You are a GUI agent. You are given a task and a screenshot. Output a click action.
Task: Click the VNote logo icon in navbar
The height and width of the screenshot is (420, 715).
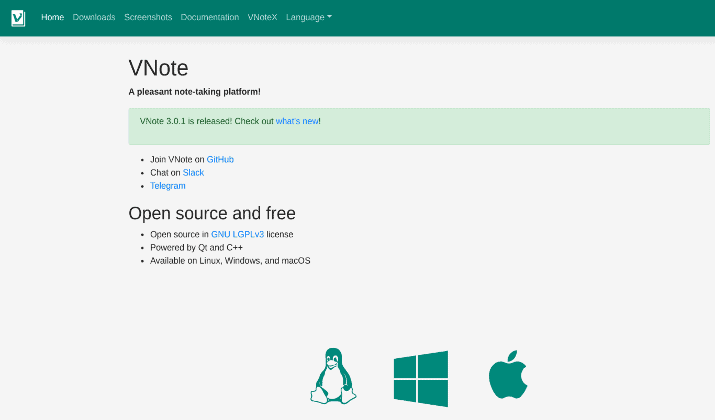pyautogui.click(x=18, y=18)
